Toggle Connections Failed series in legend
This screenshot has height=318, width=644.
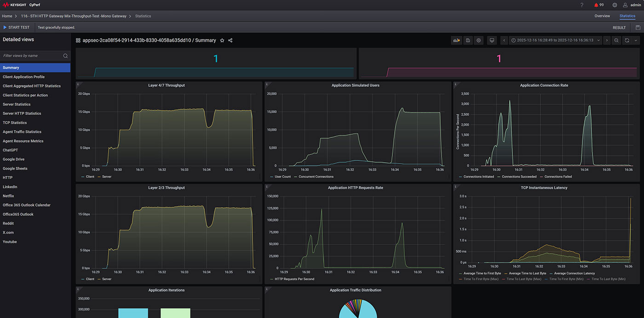555,176
